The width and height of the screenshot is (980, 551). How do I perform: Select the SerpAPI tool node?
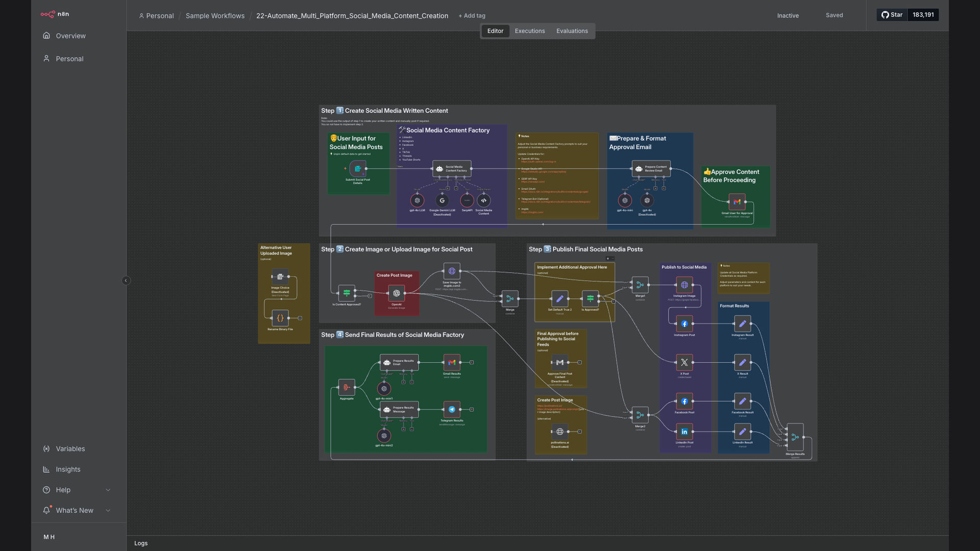pyautogui.click(x=467, y=201)
